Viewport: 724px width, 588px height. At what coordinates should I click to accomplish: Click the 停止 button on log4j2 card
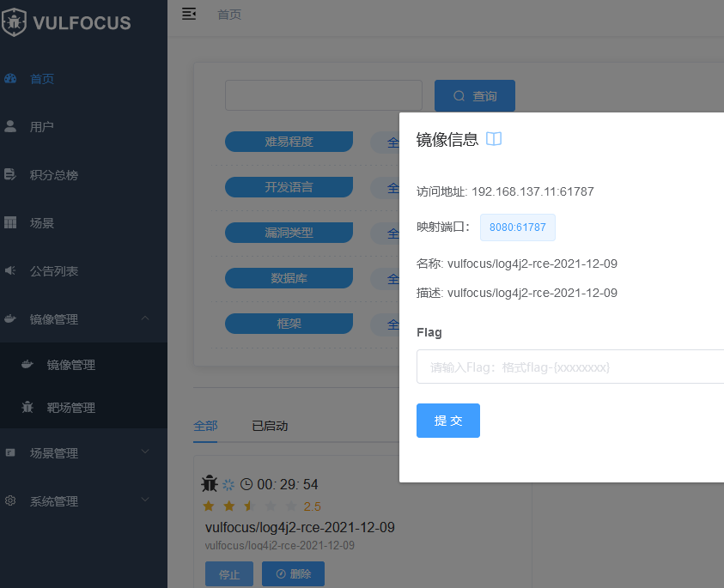229,574
